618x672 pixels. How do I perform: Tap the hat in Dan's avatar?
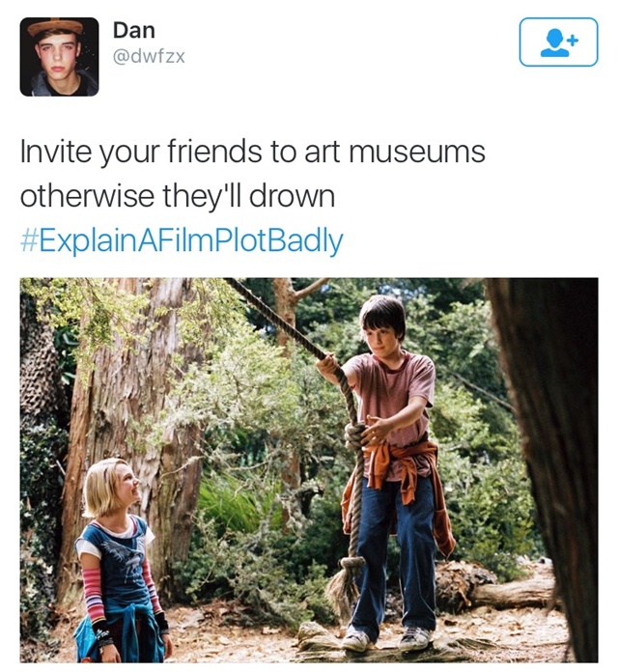[x=55, y=27]
